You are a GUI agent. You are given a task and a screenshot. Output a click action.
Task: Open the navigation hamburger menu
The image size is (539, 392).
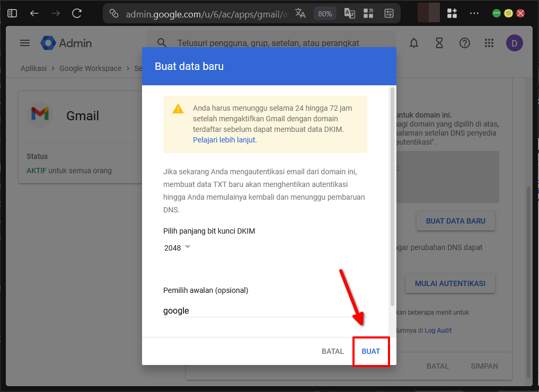coord(24,43)
